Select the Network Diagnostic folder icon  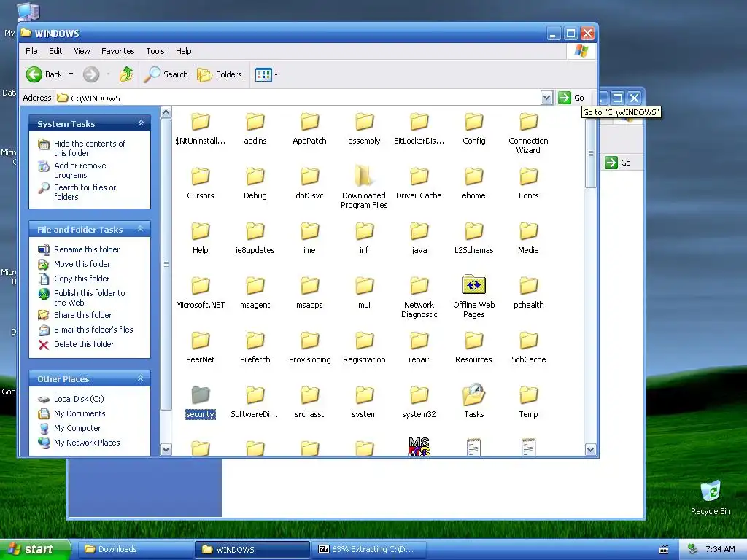pos(419,286)
